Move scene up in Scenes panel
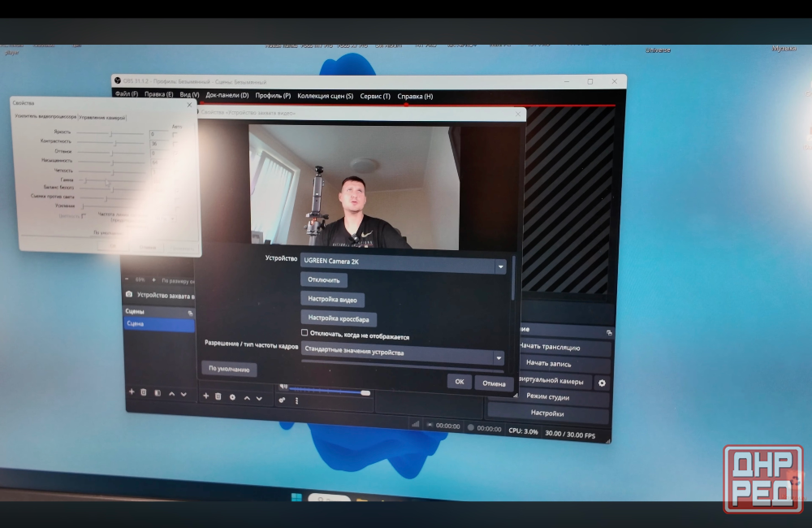The width and height of the screenshot is (812, 528). click(171, 394)
